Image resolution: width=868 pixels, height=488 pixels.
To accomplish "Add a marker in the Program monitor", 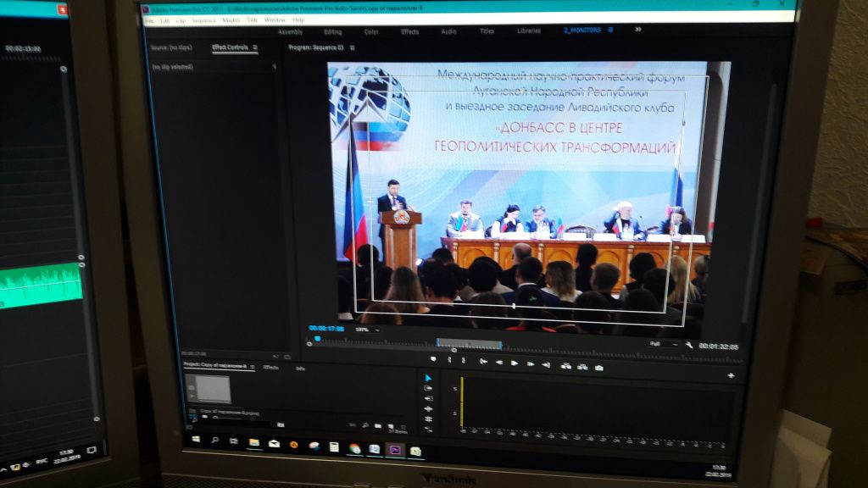I will pos(433,359).
